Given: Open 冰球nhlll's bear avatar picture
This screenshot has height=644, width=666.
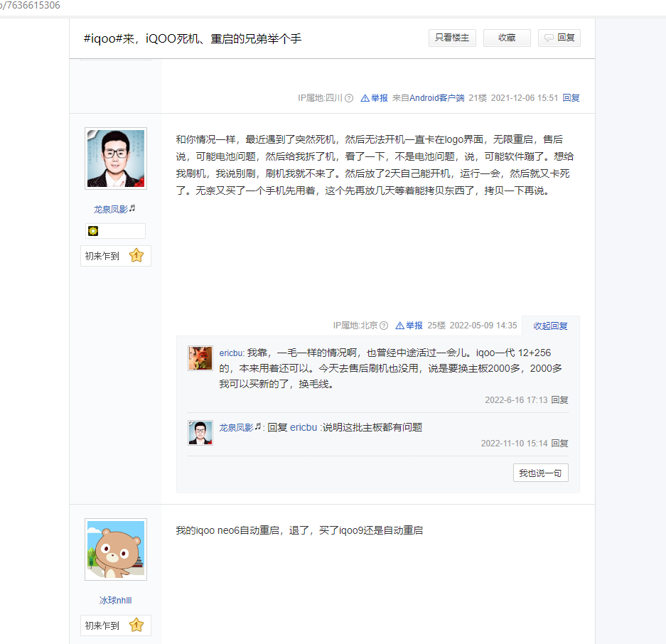Looking at the screenshot, I should tap(116, 549).
